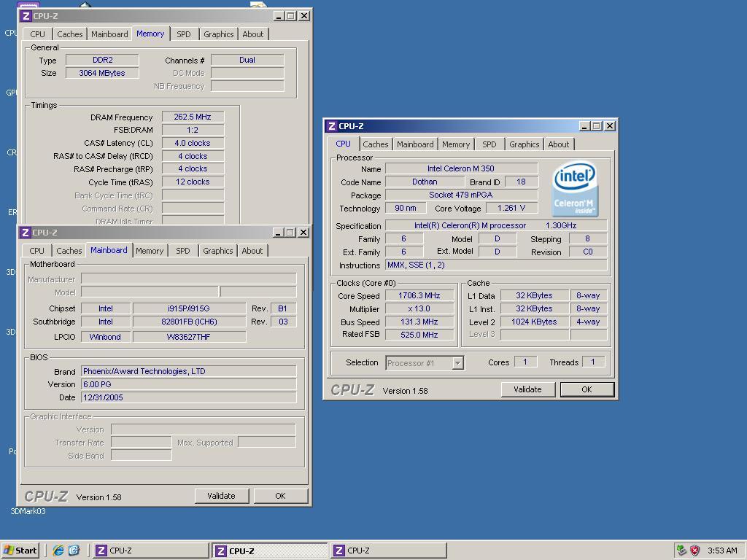Click Code Name value Dothan
Viewport: 747px width, 560px height.
(425, 182)
